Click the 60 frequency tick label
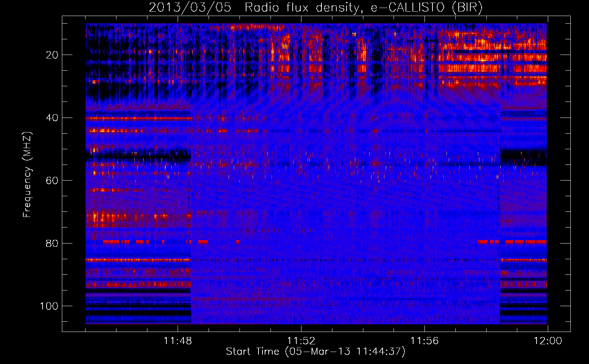The image size is (589, 364). pos(52,181)
